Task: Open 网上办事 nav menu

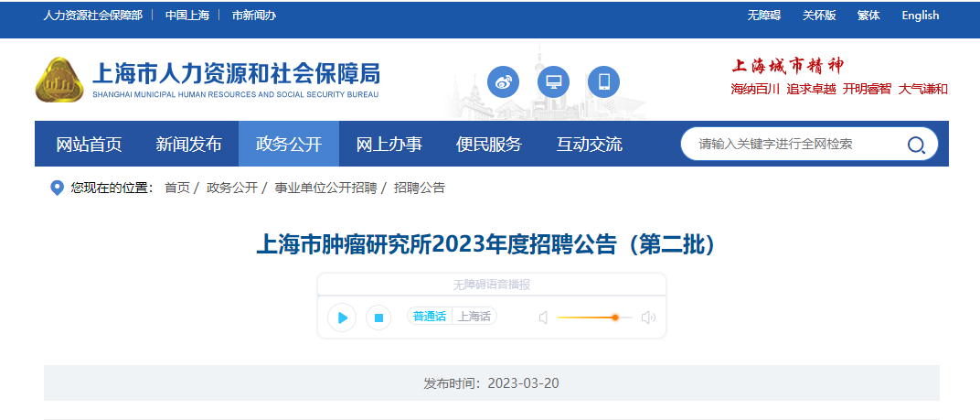Action: click(389, 145)
